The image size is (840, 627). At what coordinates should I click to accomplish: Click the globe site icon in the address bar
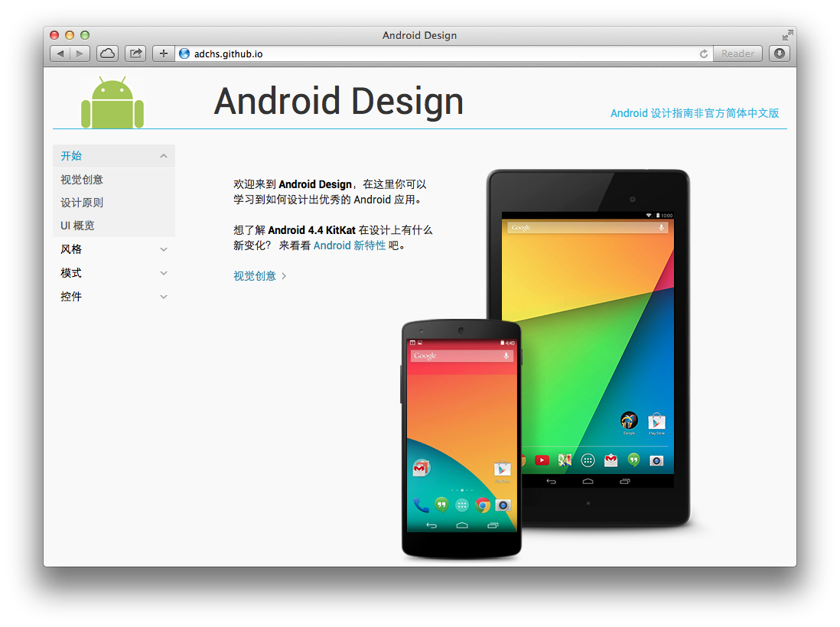[x=184, y=54]
